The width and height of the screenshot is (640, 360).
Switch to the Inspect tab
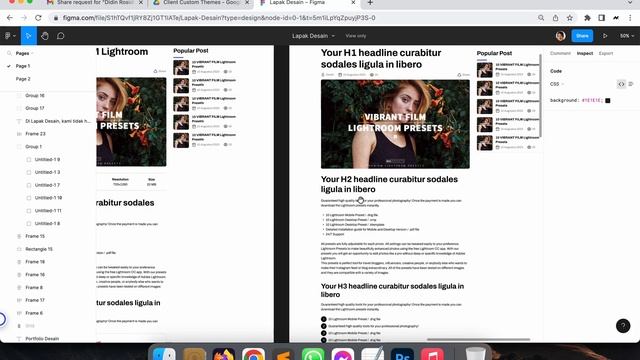click(x=584, y=53)
